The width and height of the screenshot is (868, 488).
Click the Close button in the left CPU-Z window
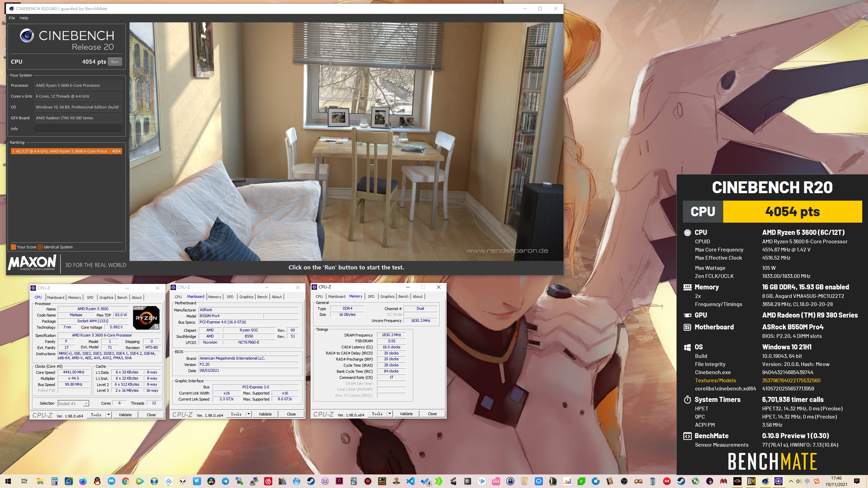point(151,415)
